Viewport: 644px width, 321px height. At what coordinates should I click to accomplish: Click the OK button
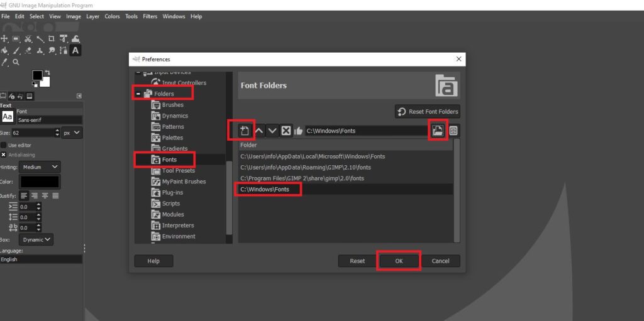point(399,261)
